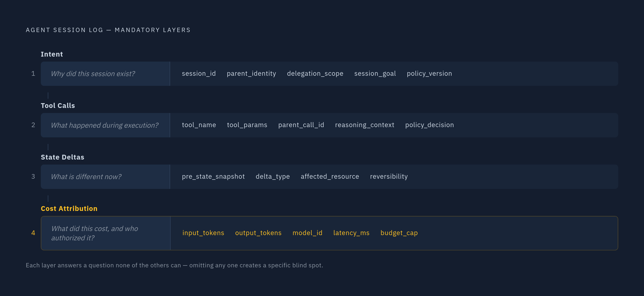644x296 pixels.
Task: Click 'What is different now?' question
Action: point(86,177)
